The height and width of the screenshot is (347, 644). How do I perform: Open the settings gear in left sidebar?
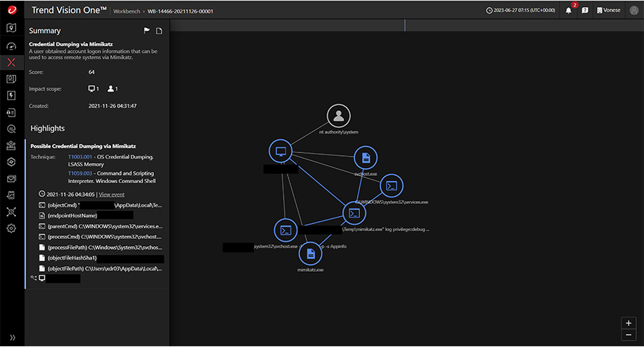point(11,228)
